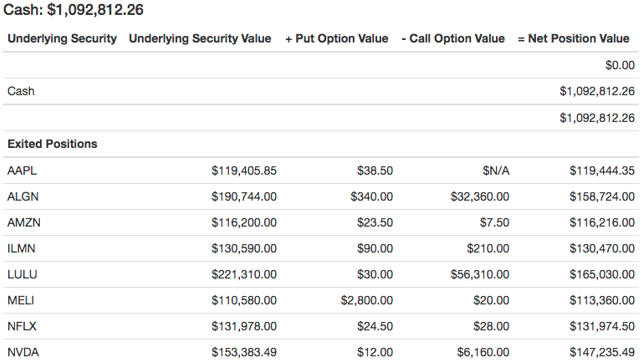The image size is (641, 363).
Task: Click NFLX put option value $24.50
Action: tap(375, 326)
